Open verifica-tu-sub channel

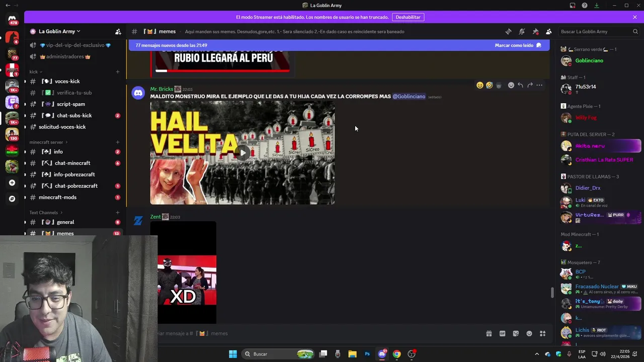point(74,93)
